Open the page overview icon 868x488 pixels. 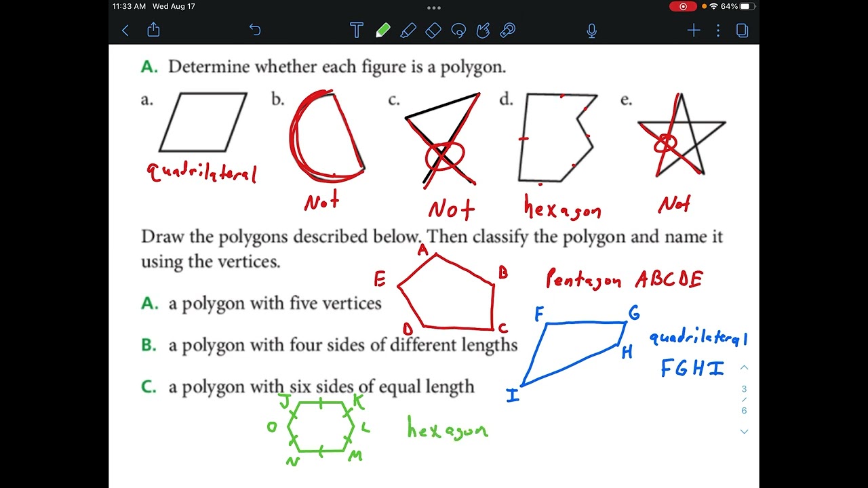(743, 30)
